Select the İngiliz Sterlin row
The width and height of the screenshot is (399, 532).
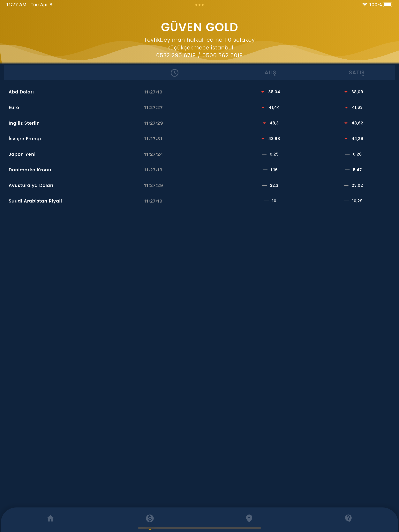pyautogui.click(x=199, y=123)
